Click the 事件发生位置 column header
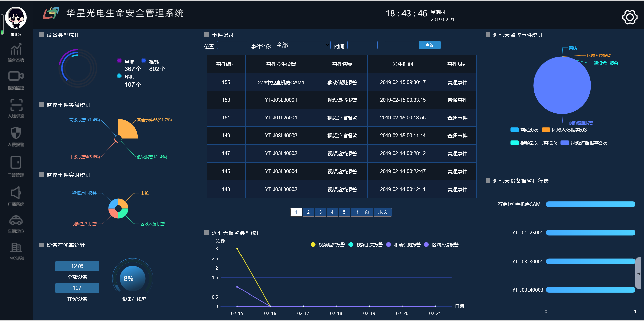This screenshot has width=644, height=321. [281, 64]
